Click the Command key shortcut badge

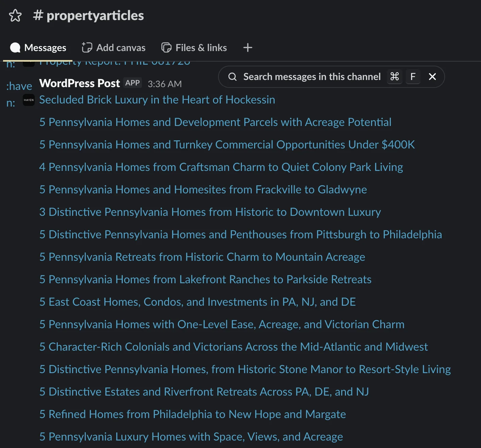tap(395, 77)
